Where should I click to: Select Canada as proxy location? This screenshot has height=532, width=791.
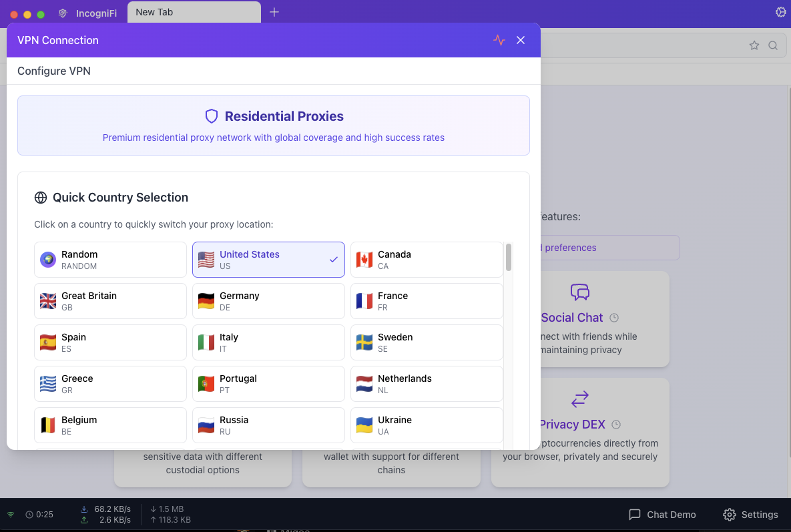click(427, 259)
